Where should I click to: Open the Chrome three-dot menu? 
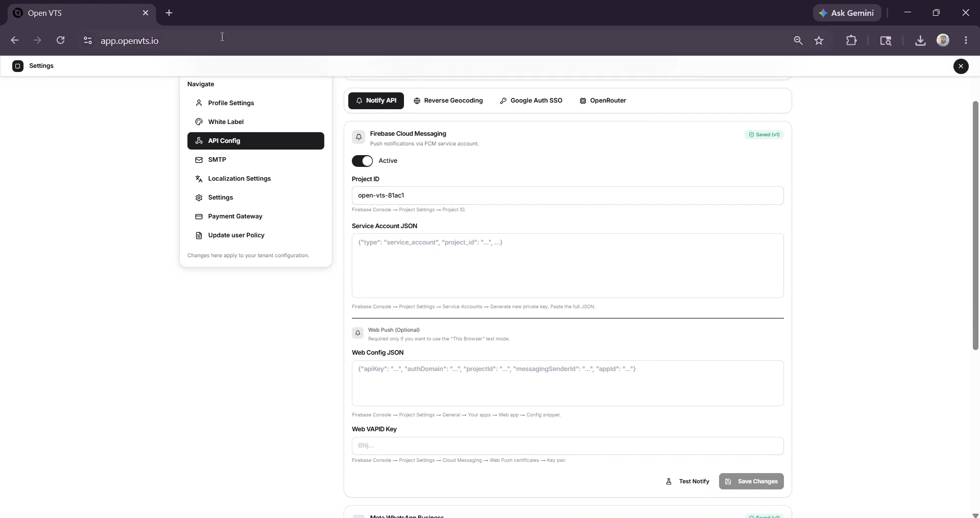(x=966, y=40)
